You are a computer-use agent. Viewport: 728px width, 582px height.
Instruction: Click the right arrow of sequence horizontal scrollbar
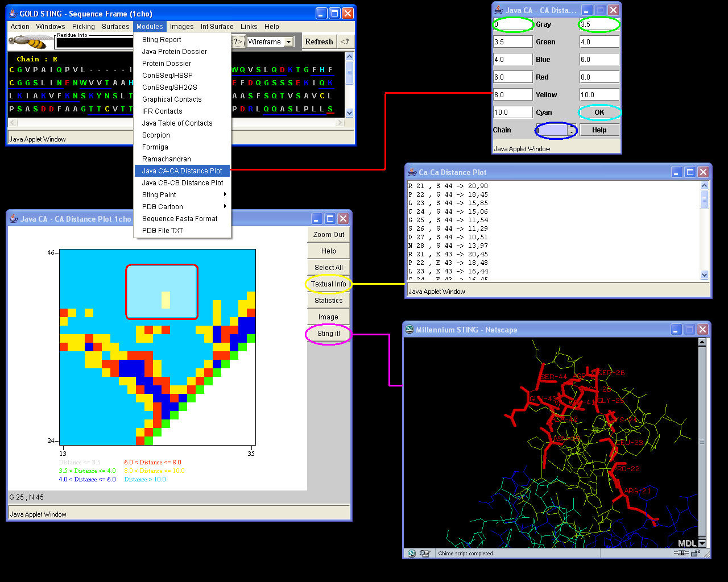coord(340,122)
